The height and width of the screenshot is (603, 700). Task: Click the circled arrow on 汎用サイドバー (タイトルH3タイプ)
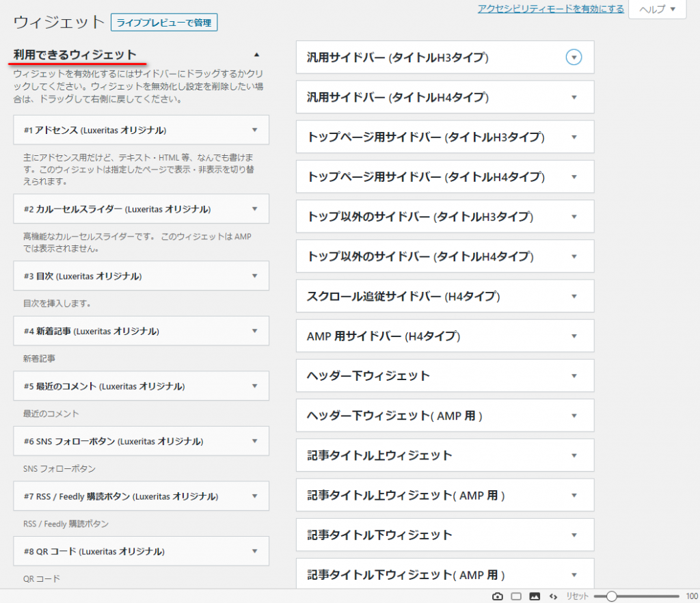pyautogui.click(x=574, y=57)
